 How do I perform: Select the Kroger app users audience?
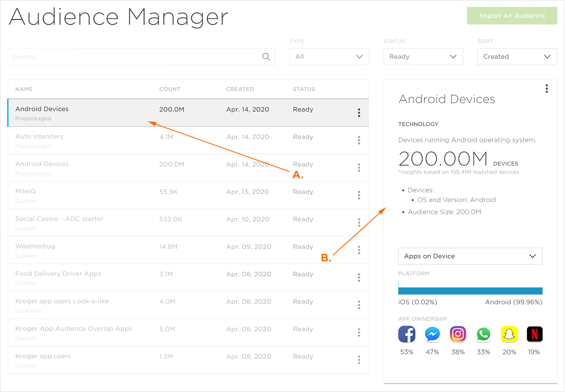188,360
